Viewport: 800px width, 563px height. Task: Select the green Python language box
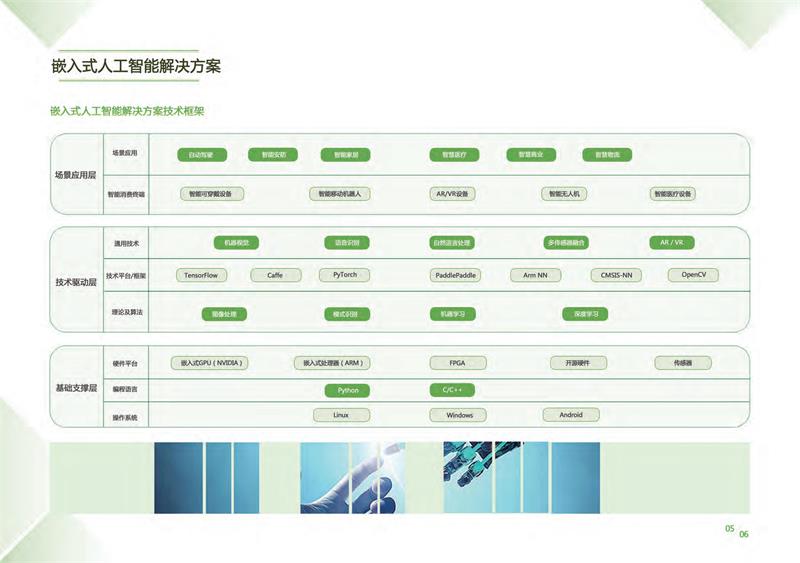point(347,390)
